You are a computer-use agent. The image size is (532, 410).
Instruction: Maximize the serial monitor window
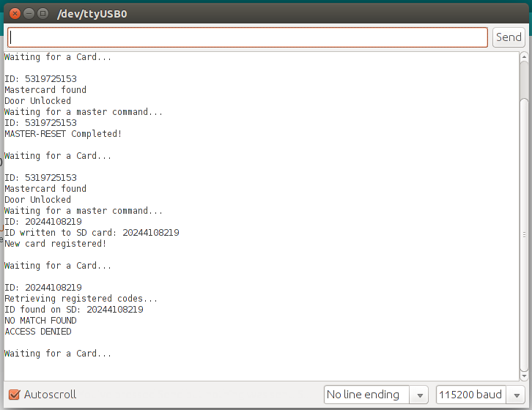tap(43, 14)
